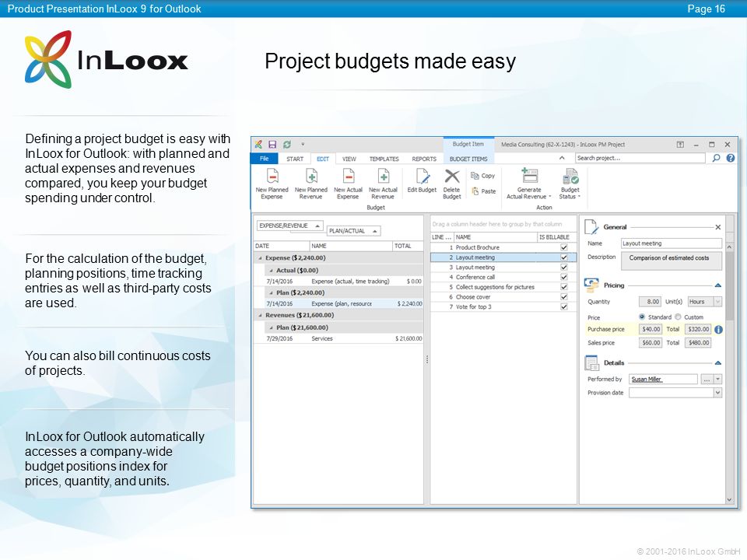The image size is (747, 560).
Task: Click the side panel vertical scrollbar
Action: coord(729,285)
